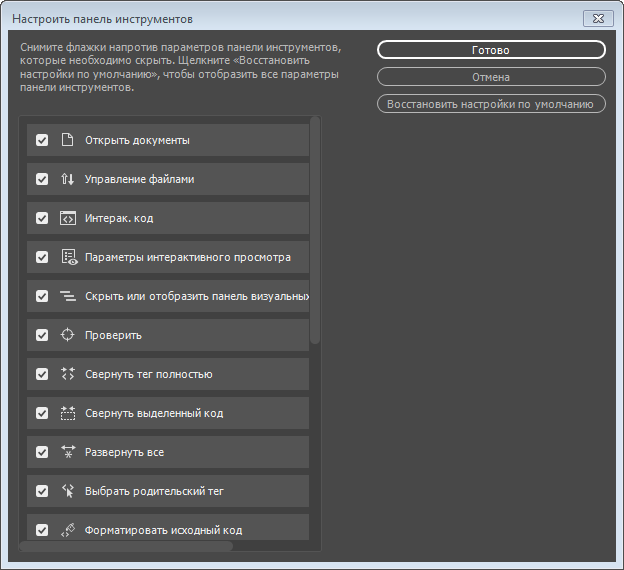Image resolution: width=624 pixels, height=570 pixels.
Task: Disable the Проверить checkbox
Action: pyautogui.click(x=42, y=335)
